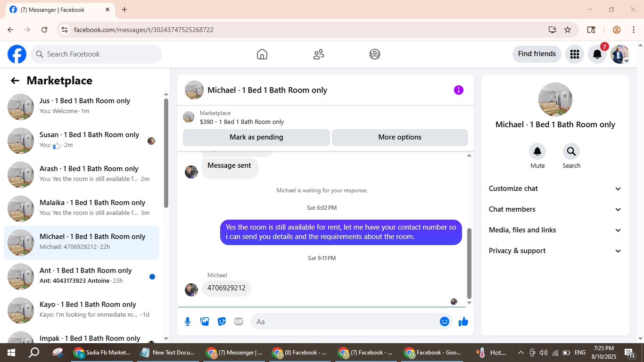
Task: Open the profile dropdown chevron badge
Action: pos(627,61)
